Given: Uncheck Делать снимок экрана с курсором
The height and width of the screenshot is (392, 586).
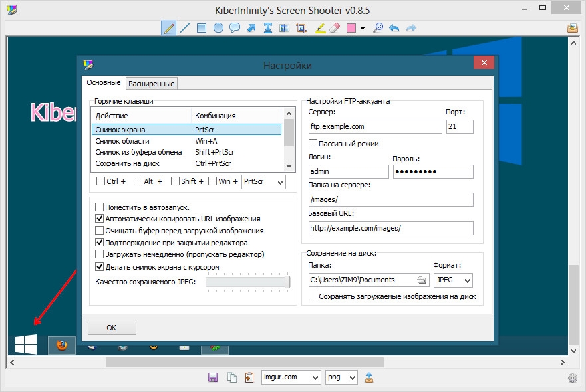Looking at the screenshot, I should [100, 267].
